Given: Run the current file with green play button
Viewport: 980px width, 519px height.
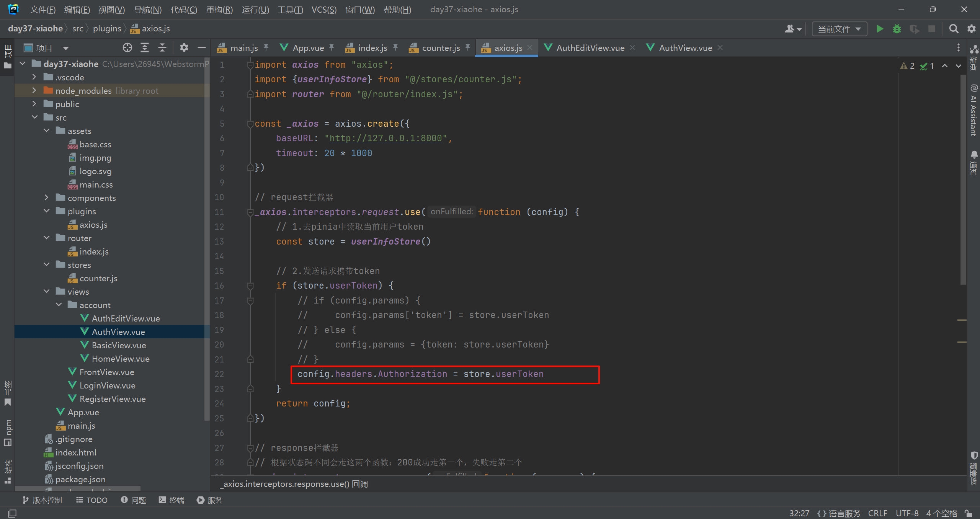Looking at the screenshot, I should click(x=880, y=29).
